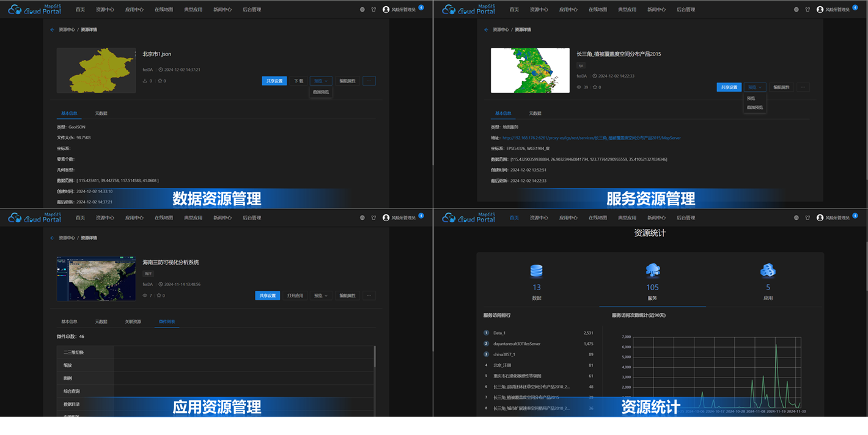Click the back arrow on 长三角 service page
Viewport: 868px width, 435px height.
[x=486, y=29]
